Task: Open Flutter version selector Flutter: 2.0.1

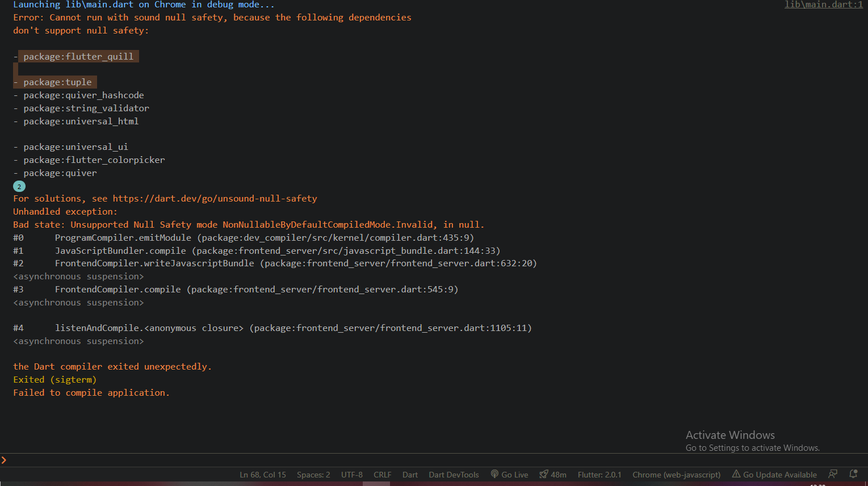Action: [599, 475]
